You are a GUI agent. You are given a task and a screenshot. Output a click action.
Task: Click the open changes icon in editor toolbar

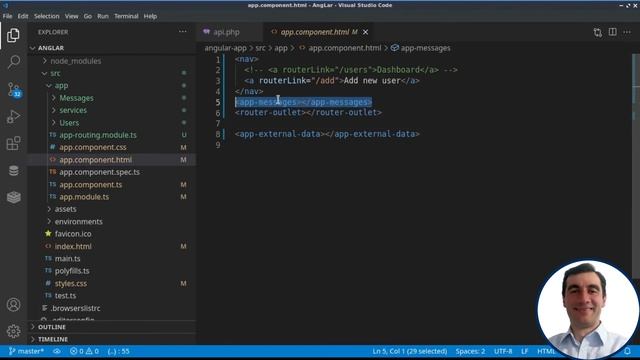598,32
